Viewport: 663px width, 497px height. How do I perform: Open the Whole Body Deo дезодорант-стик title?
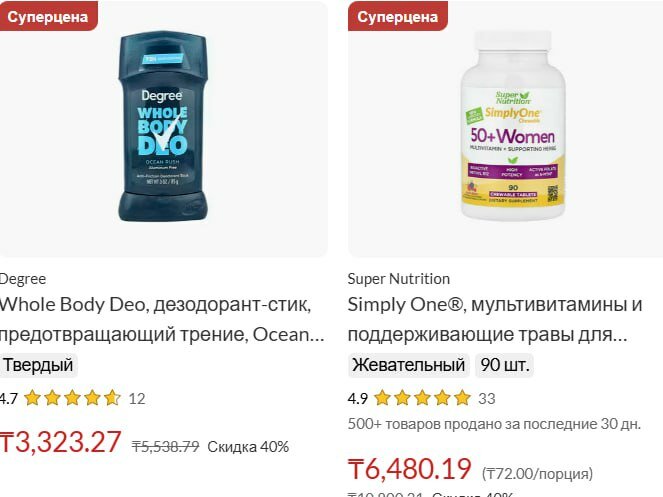click(162, 319)
